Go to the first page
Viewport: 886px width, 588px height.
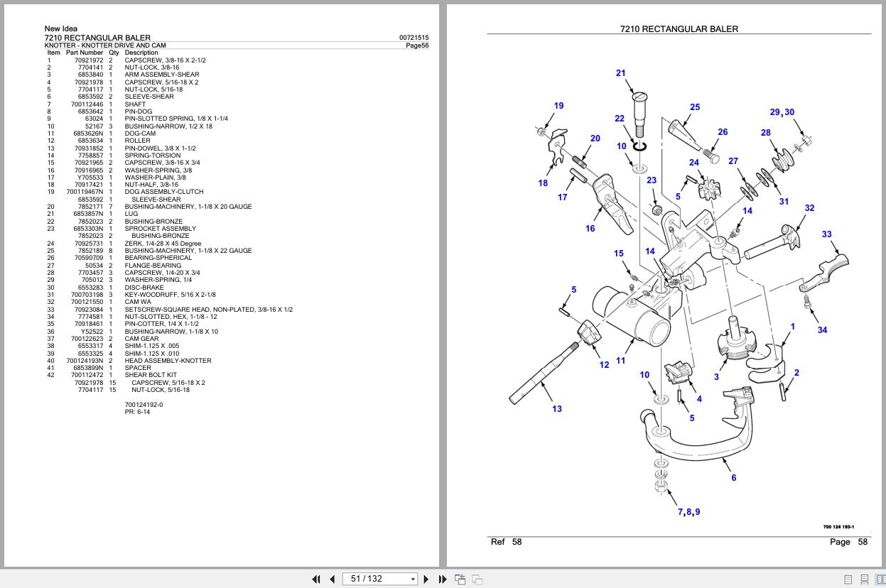[x=316, y=579]
